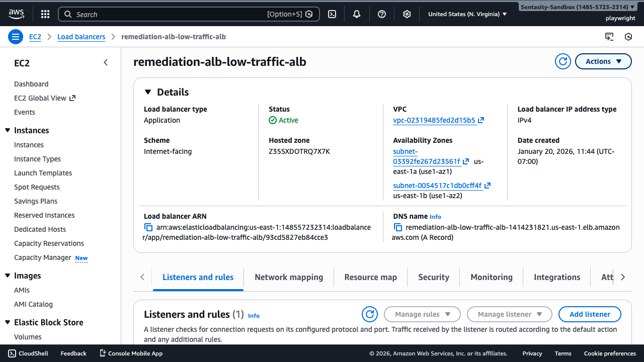Copy the Load balancer ARN
Screen dimensions: 644x362
point(148,228)
